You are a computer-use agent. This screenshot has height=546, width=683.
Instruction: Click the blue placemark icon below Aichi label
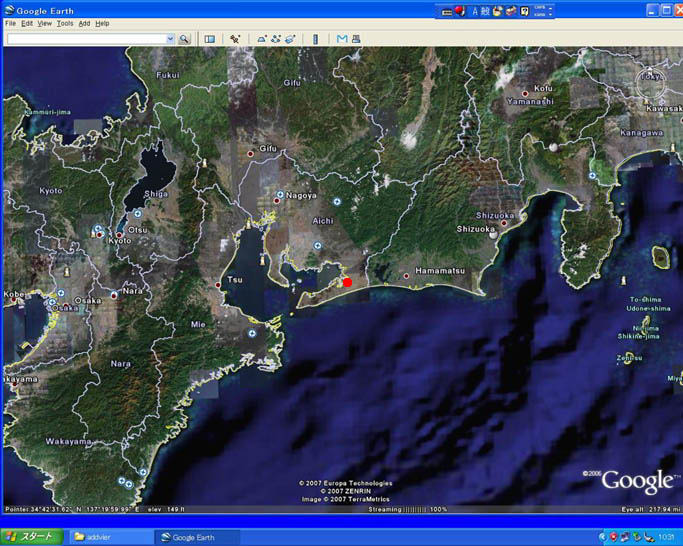(x=318, y=246)
